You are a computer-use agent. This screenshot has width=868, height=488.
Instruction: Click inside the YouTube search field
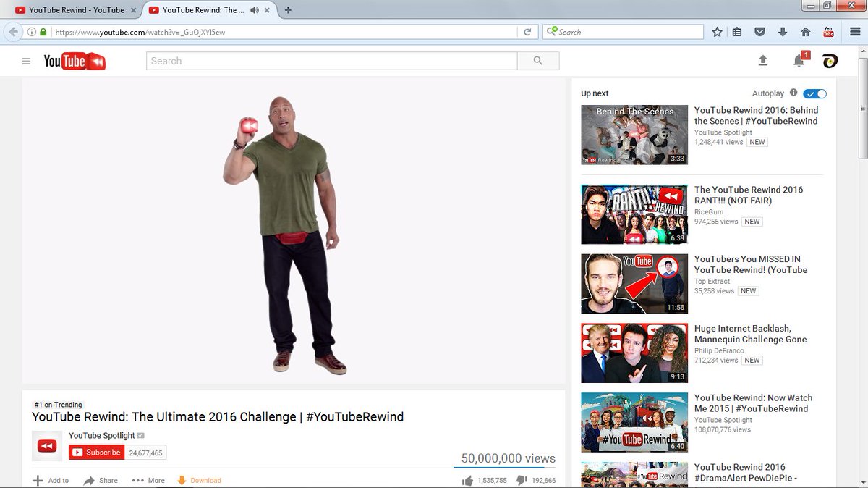pyautogui.click(x=332, y=61)
